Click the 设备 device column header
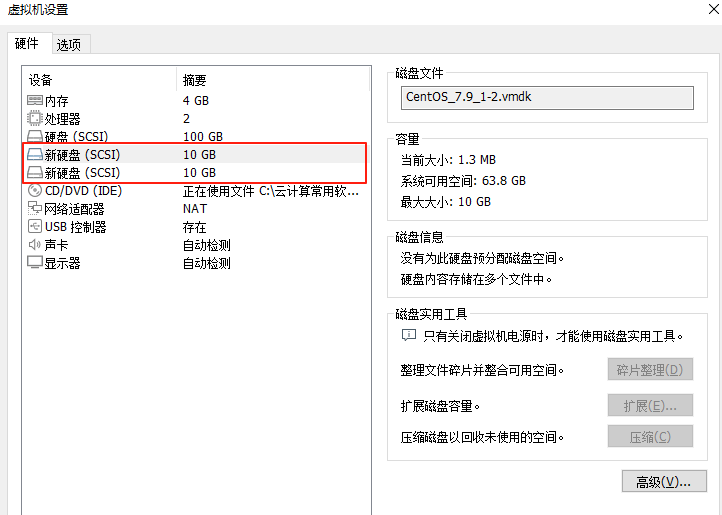Image resolution: width=722 pixels, height=515 pixels. [x=100, y=80]
